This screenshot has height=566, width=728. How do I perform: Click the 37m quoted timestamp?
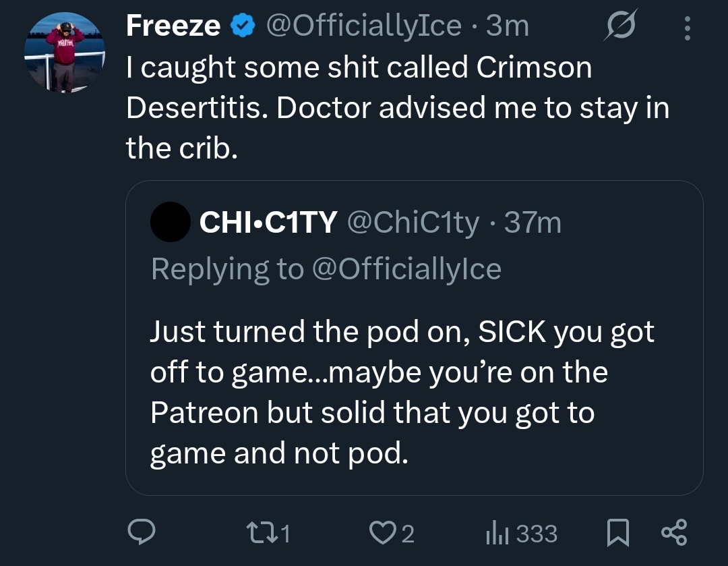[x=533, y=223]
